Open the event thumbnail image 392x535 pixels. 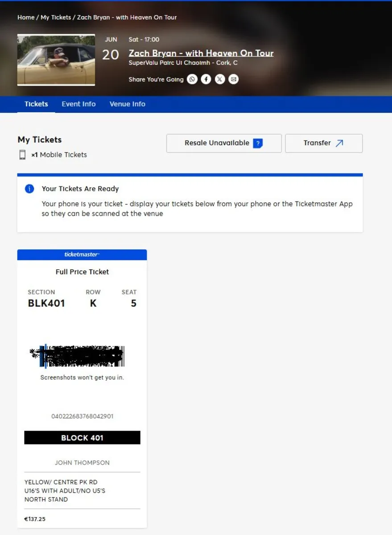[x=56, y=60]
